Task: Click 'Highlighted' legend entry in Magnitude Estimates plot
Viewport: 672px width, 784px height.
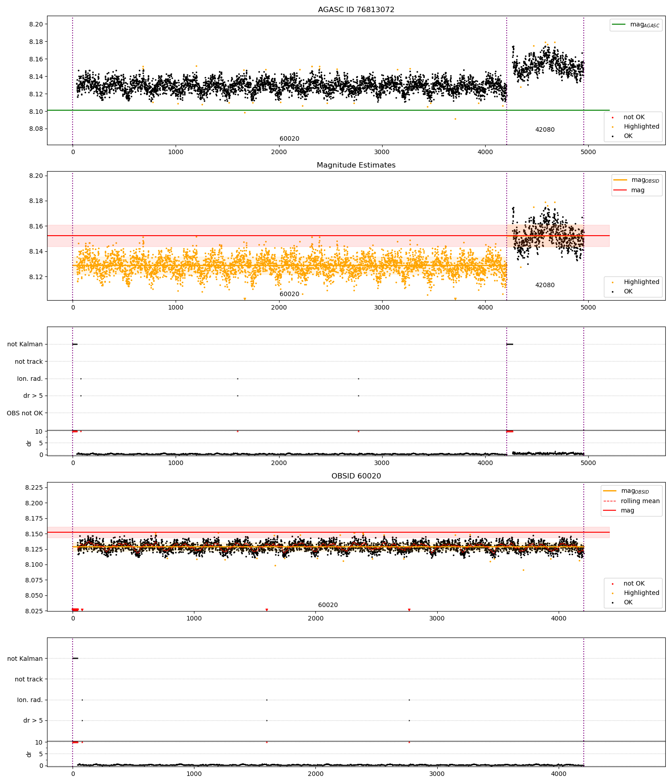Action: click(x=636, y=282)
